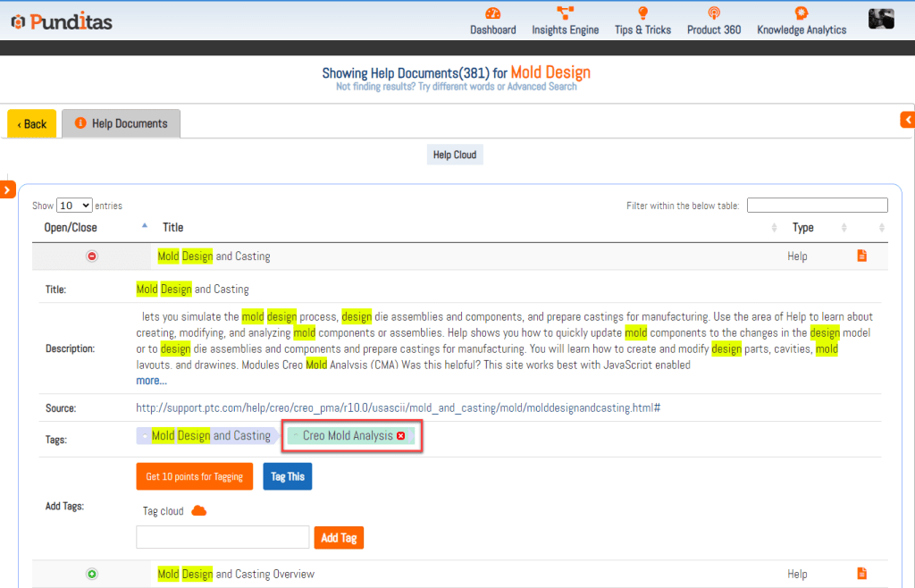Collapse the Mold Design and Casting row

coord(91,256)
